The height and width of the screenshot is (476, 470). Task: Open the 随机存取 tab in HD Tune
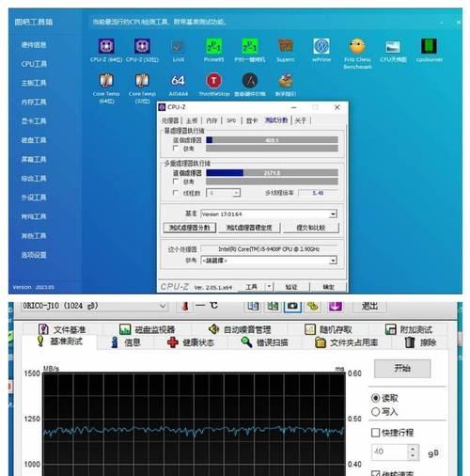[x=328, y=329]
